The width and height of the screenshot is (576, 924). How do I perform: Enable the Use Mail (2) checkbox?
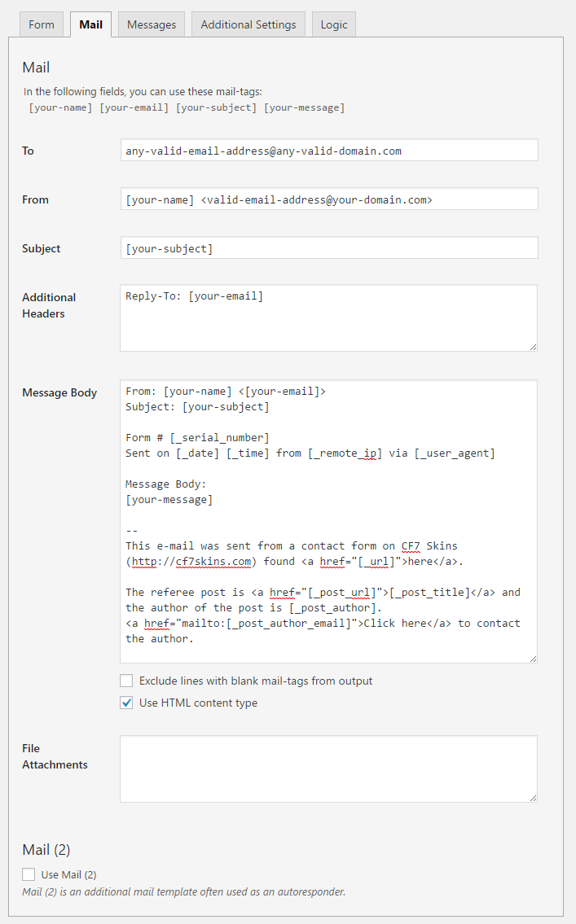click(x=29, y=874)
